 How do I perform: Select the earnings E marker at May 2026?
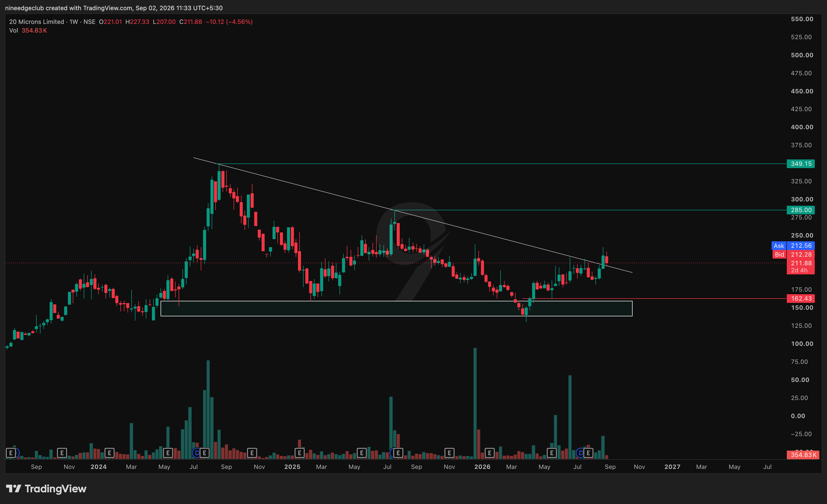[551, 453]
